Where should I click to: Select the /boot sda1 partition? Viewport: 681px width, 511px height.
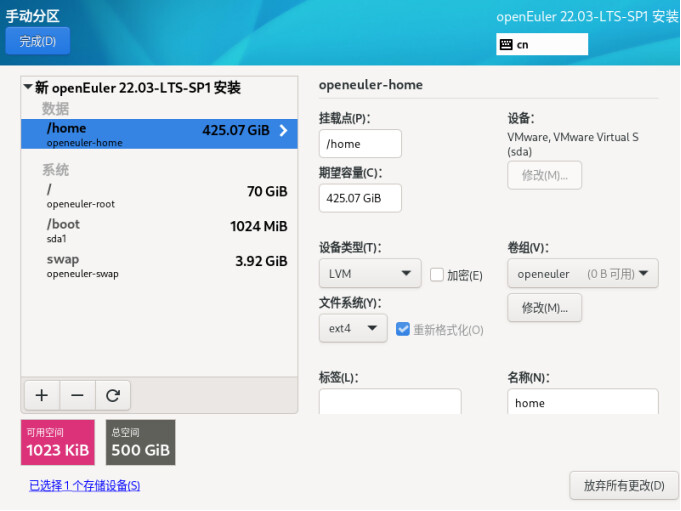point(160,231)
